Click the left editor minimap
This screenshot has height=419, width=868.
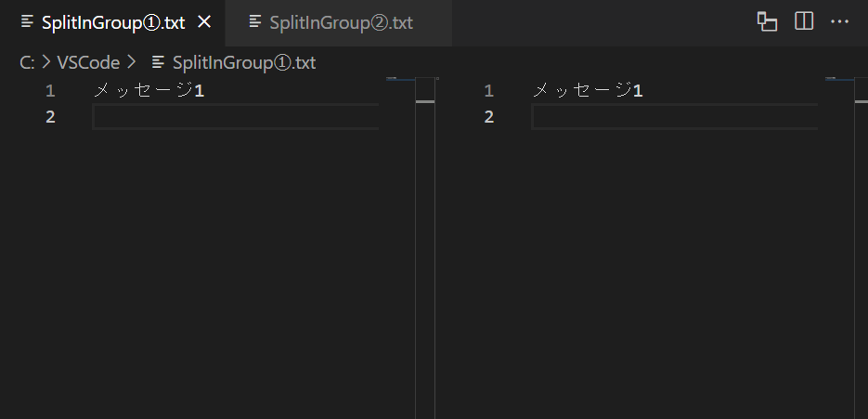tap(400, 248)
